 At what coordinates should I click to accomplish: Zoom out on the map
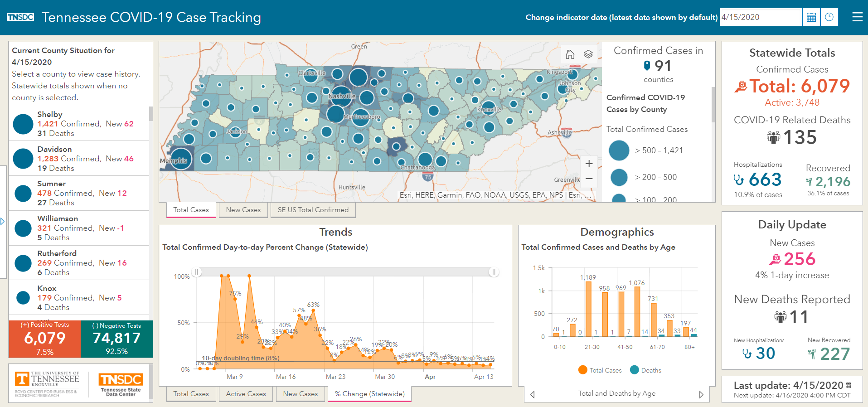pyautogui.click(x=589, y=179)
